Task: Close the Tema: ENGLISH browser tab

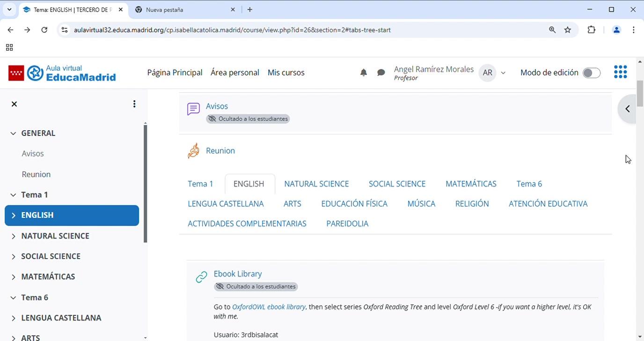Action: [121, 9]
